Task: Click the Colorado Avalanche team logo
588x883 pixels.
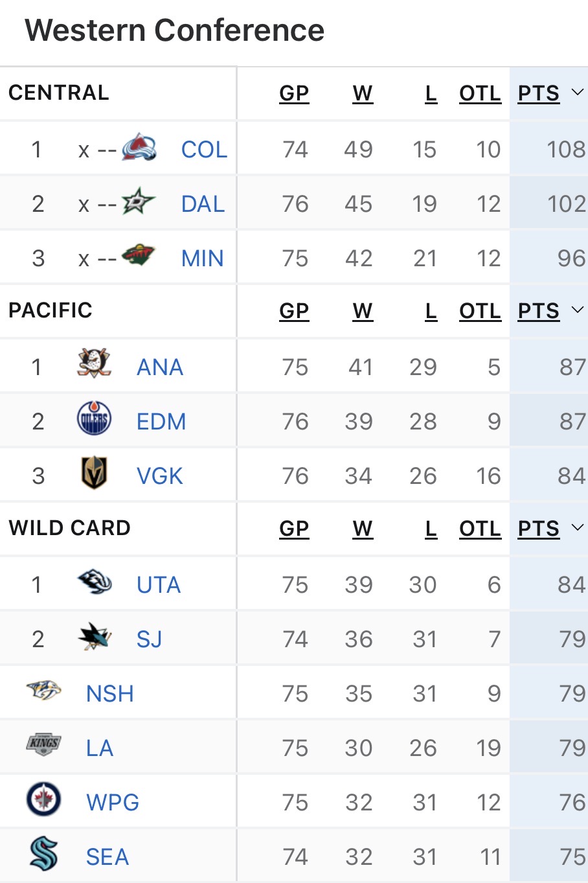Action: [139, 148]
